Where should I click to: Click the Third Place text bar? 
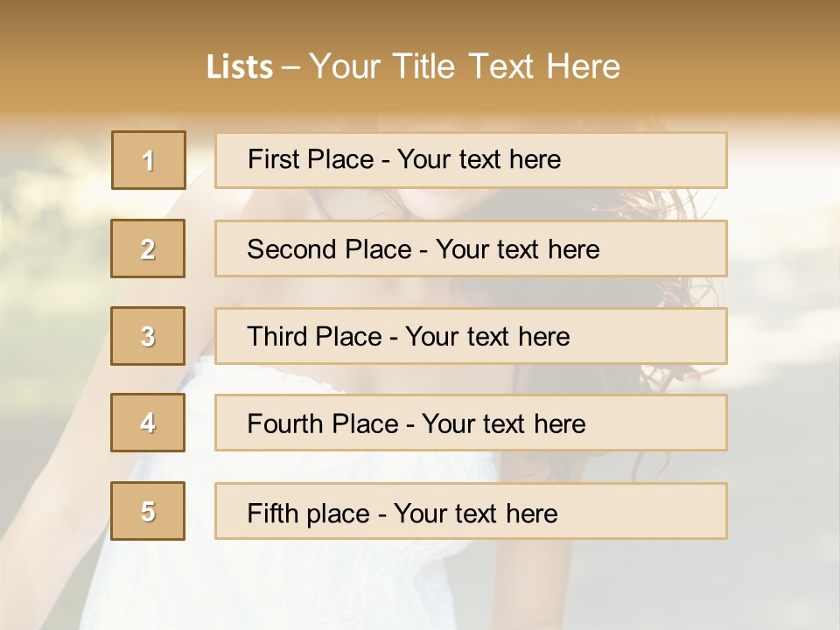[x=471, y=336]
